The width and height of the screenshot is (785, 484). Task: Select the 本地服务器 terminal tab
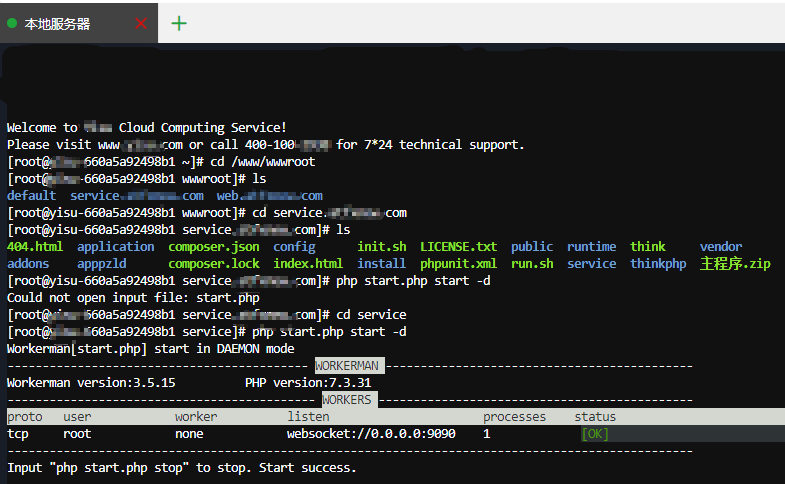tap(79, 23)
